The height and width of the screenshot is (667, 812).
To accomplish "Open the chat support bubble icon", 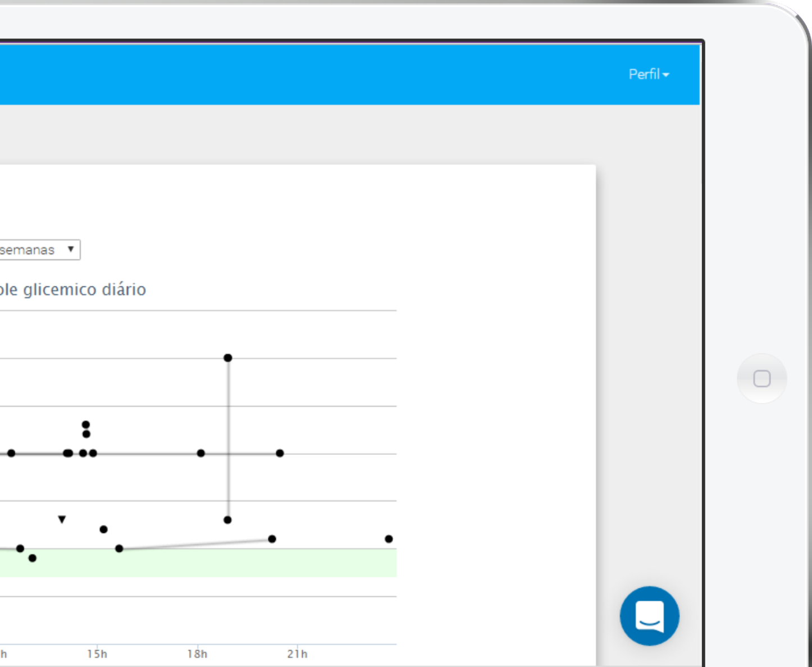I will coord(650,616).
